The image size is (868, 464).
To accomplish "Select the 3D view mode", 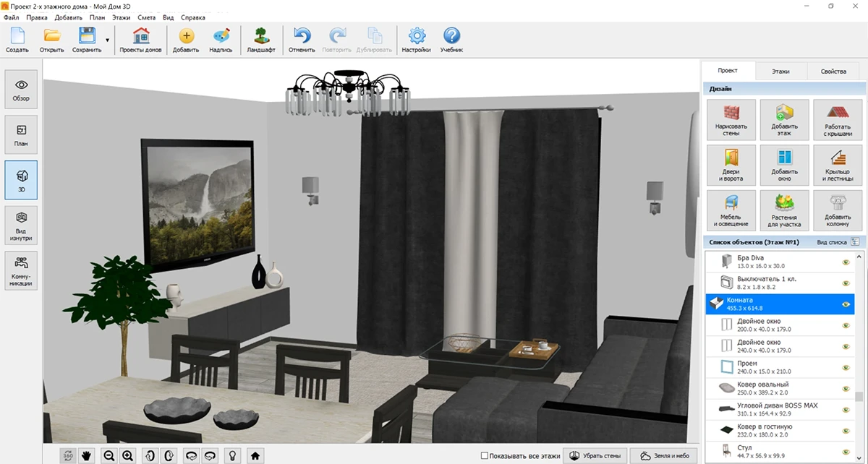I will 21,180.
